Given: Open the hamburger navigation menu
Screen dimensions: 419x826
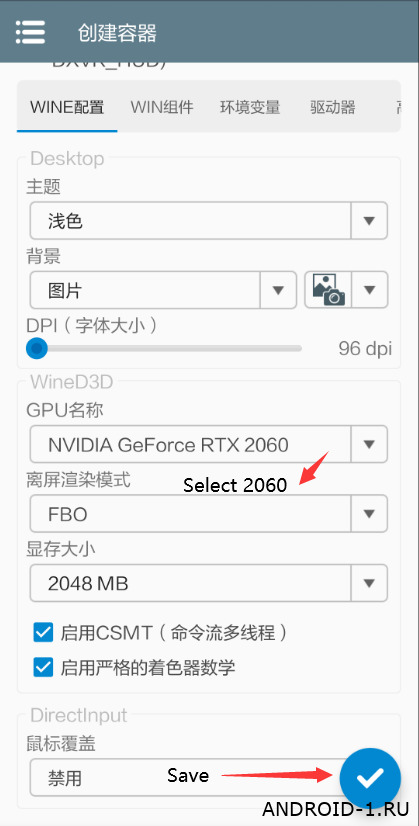Looking at the screenshot, I should pos(30,33).
